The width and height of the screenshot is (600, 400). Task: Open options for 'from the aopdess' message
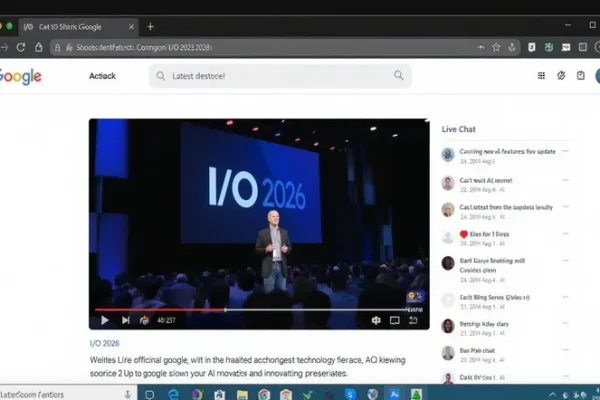[565, 207]
